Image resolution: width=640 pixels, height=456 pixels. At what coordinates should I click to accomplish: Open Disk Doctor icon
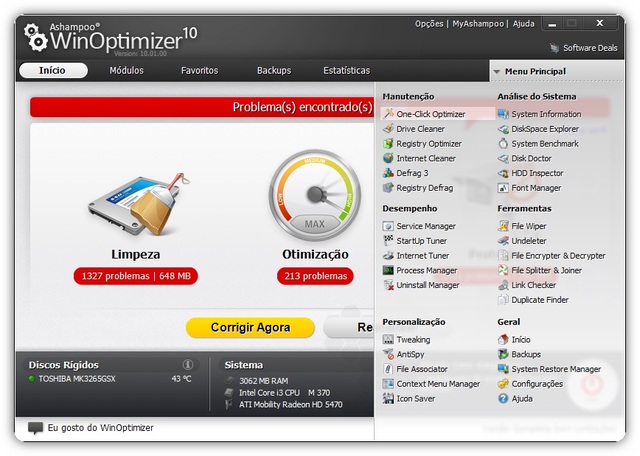[x=503, y=158]
